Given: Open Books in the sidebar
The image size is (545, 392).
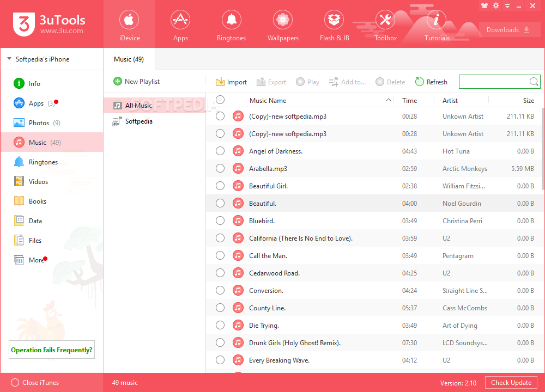Looking at the screenshot, I should (x=52, y=201).
